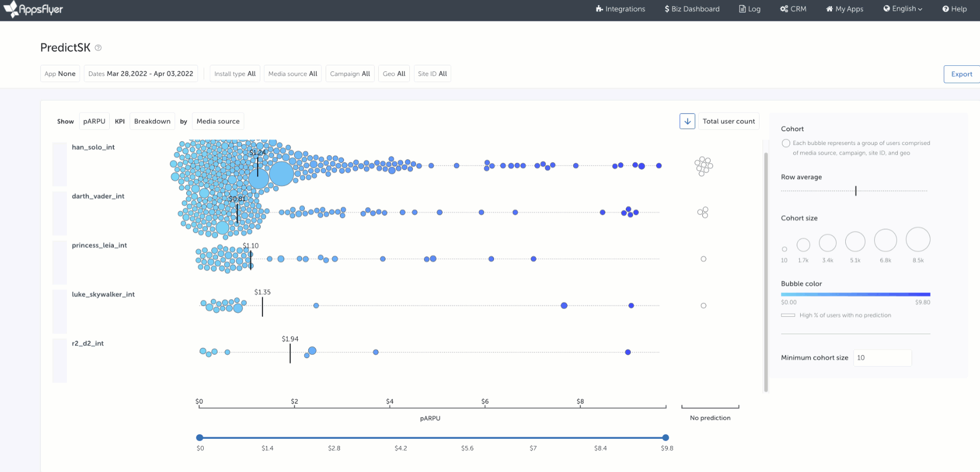Click the large bubble near $1.94 in r2_d2_int

pyautogui.click(x=312, y=351)
